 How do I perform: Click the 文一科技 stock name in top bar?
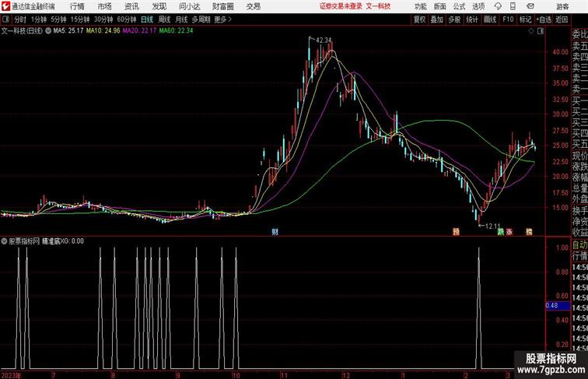(x=378, y=6)
